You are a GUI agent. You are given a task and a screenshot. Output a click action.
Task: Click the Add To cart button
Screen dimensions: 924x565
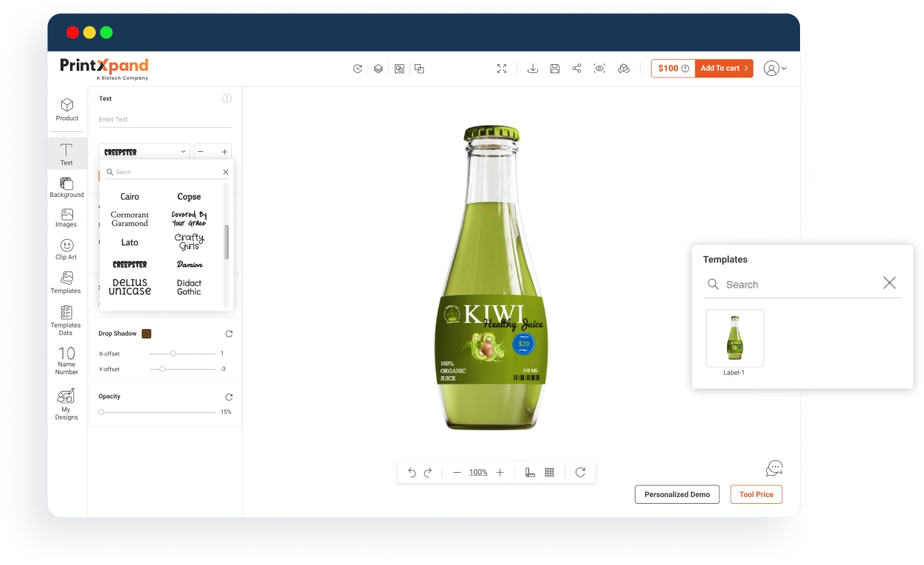pyautogui.click(x=724, y=69)
